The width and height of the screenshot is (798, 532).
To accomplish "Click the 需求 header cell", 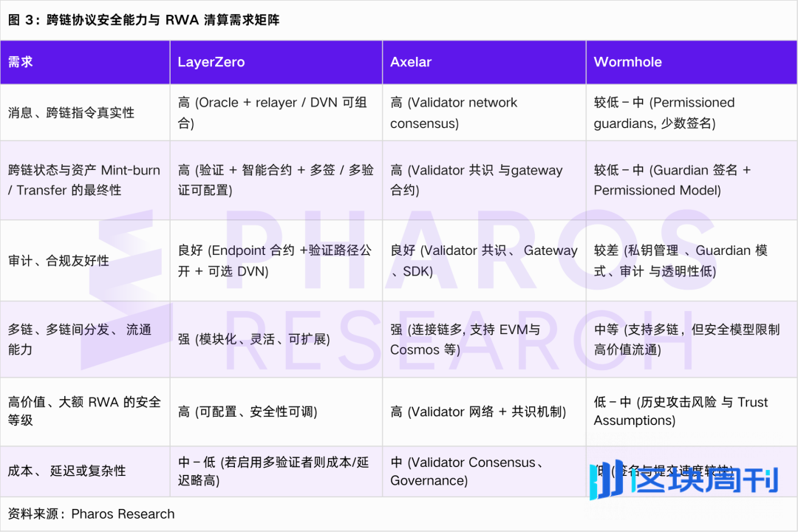I will [20, 62].
